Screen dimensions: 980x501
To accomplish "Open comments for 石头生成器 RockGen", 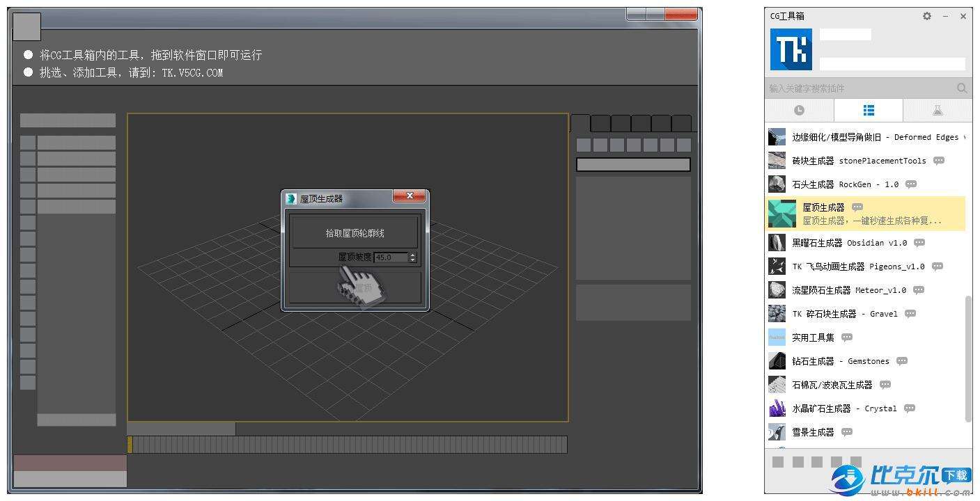I will (x=911, y=184).
